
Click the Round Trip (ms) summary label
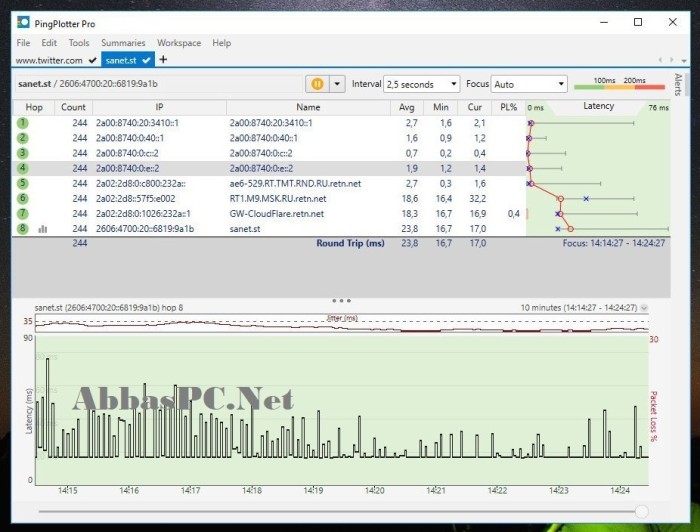350,243
